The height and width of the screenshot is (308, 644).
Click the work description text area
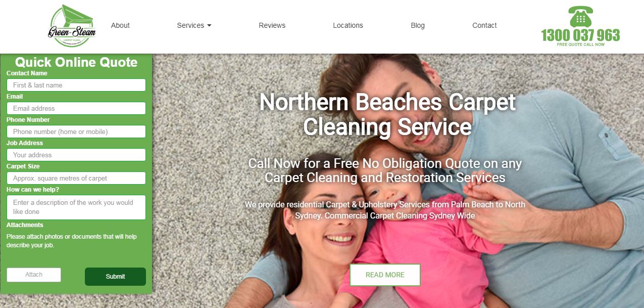[x=76, y=207]
